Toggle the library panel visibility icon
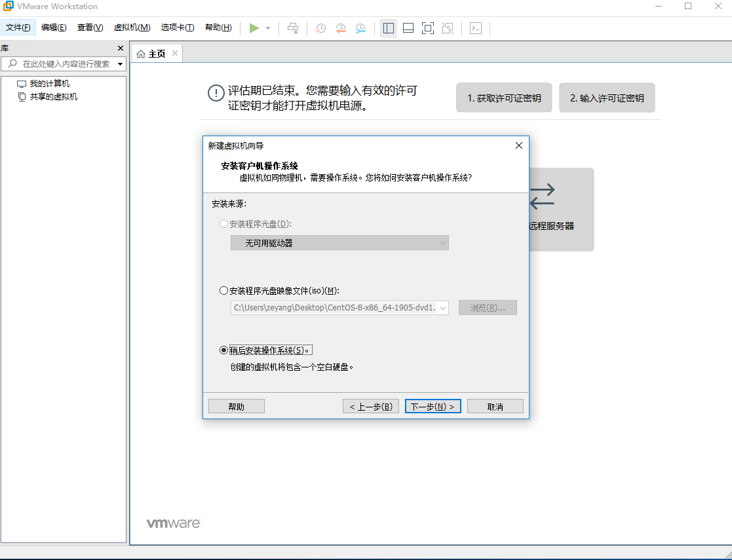The width and height of the screenshot is (732, 560). pos(388,28)
